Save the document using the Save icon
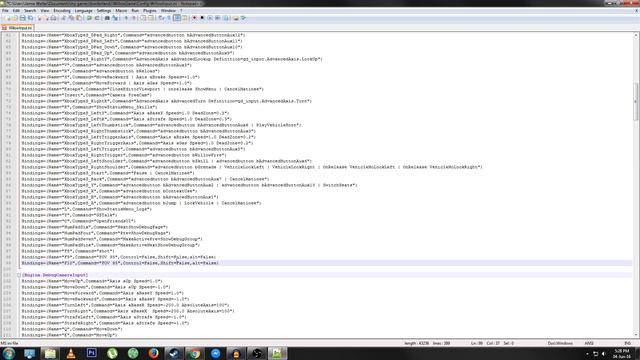Screen dimensions: 640x360 [22, 18]
